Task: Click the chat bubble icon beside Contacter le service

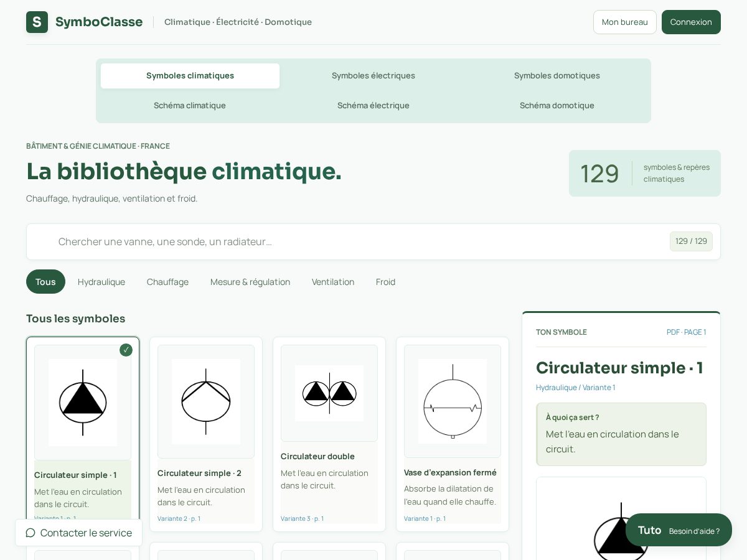Action: coord(30,533)
